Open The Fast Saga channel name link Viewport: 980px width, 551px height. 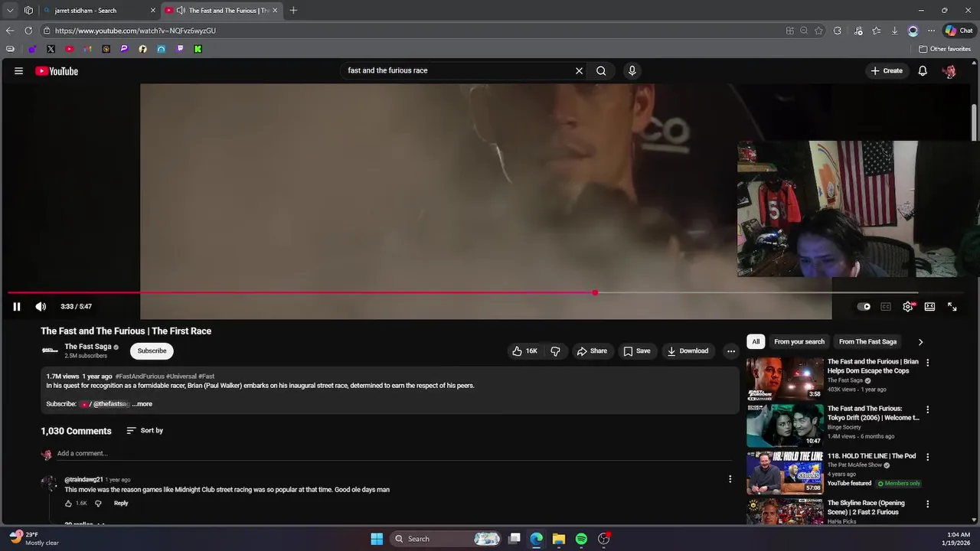tap(88, 347)
